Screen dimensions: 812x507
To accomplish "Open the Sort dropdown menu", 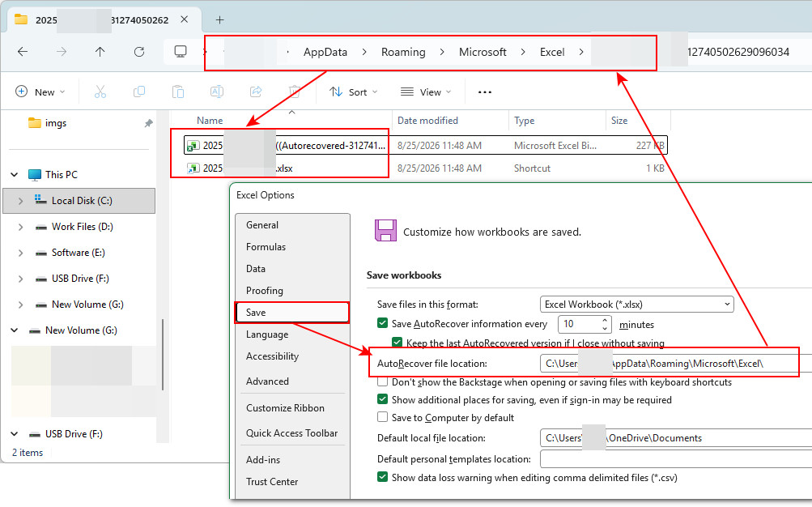I will pos(354,92).
